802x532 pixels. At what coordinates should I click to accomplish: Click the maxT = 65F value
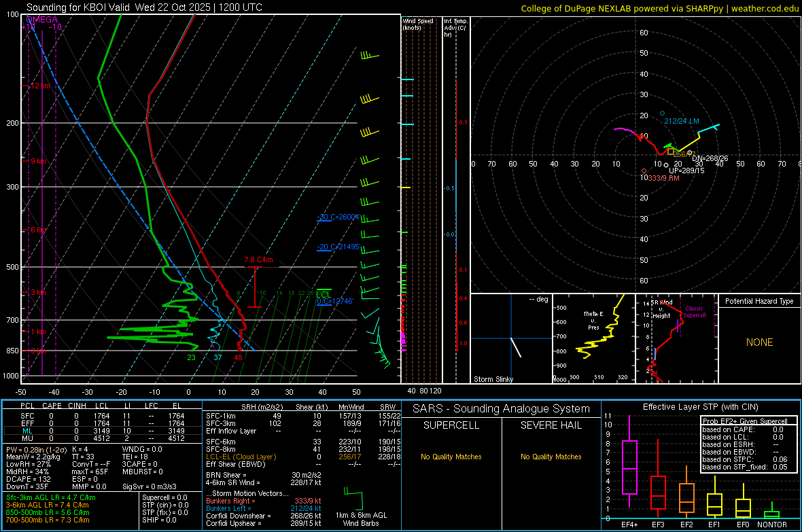point(90,472)
